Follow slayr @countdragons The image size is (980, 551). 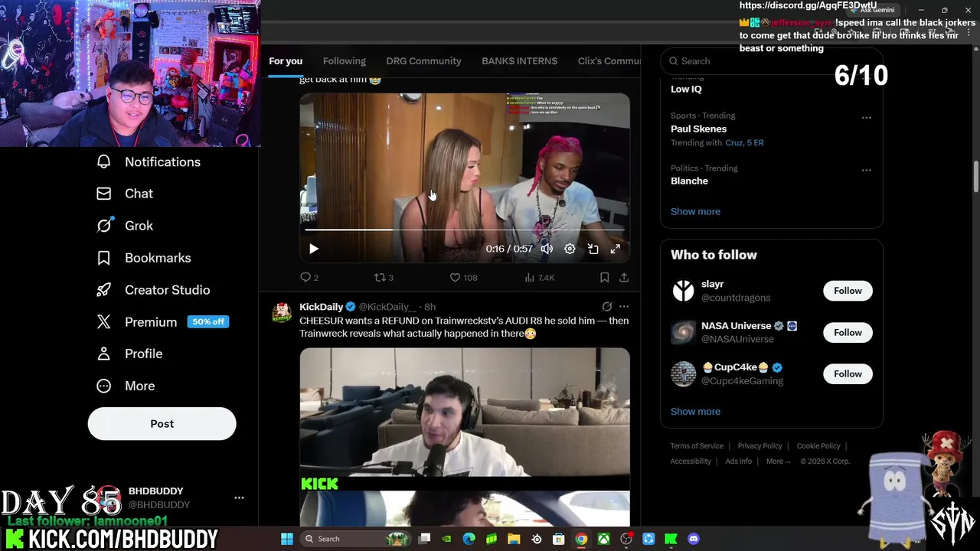pos(848,291)
